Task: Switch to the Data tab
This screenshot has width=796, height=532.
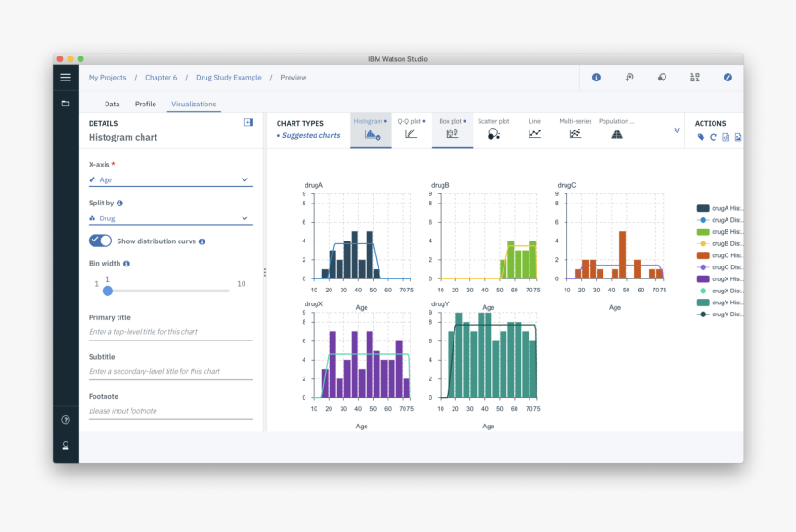Action: click(x=112, y=104)
